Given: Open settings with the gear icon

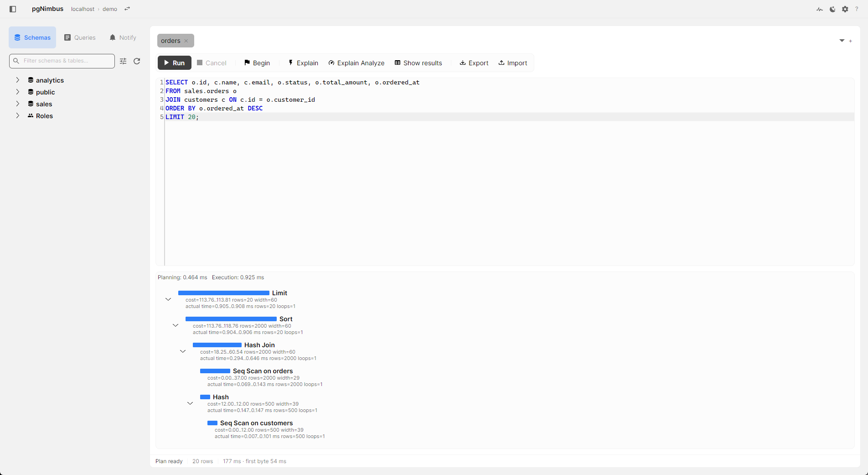Looking at the screenshot, I should point(845,9).
